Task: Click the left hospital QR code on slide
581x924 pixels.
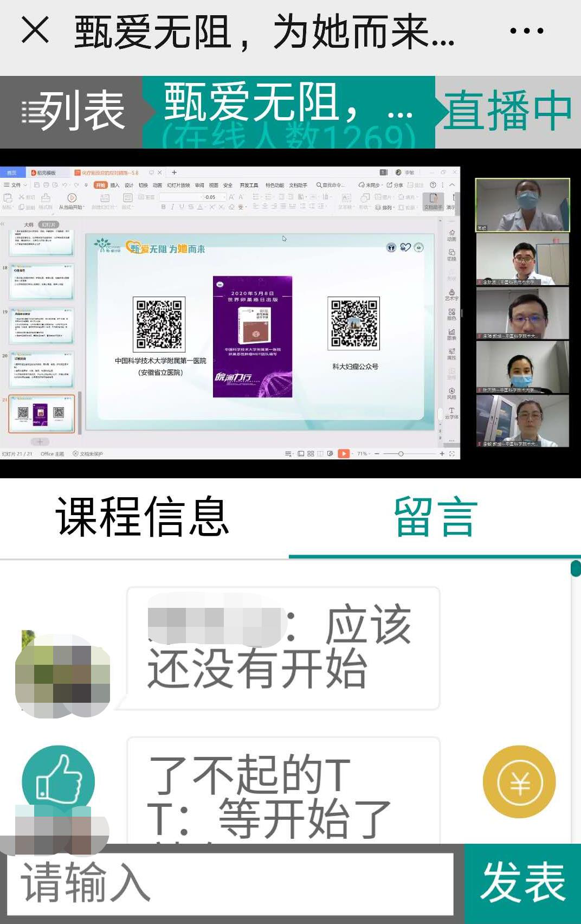Action: pos(159,324)
